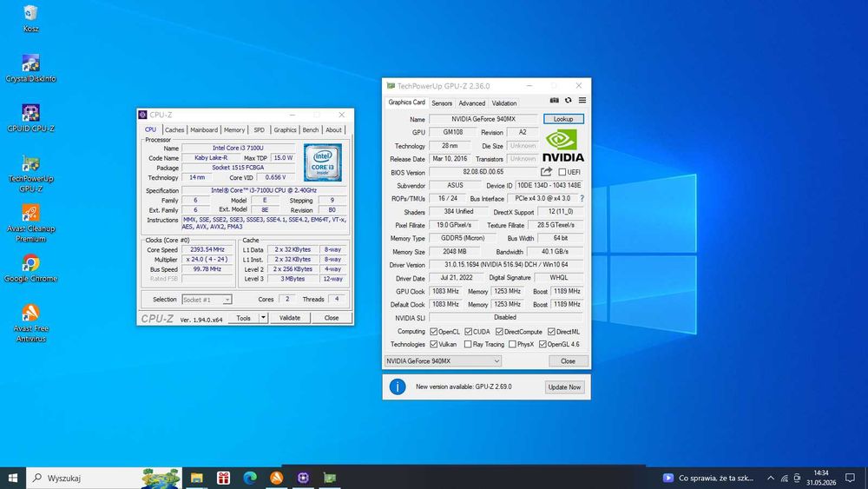Toggle the OpenCL checkbox

click(x=433, y=332)
